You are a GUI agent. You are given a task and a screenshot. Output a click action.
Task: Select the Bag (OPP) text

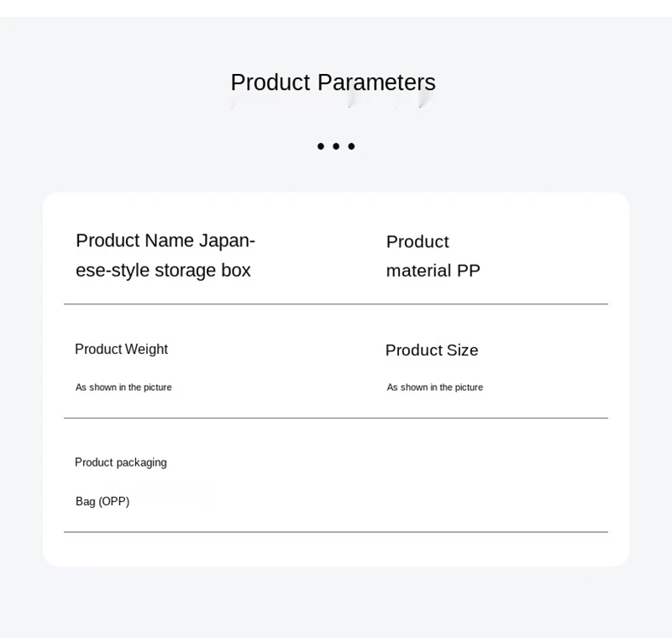pyautogui.click(x=102, y=501)
